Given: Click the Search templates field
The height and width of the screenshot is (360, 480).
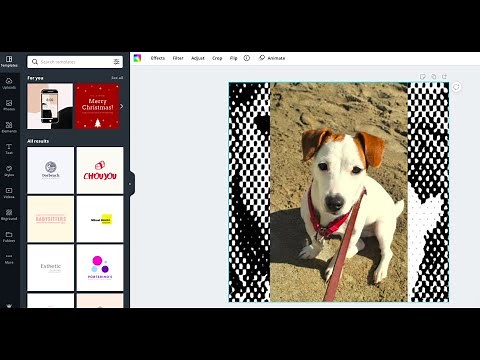Looking at the screenshot, I should [x=75, y=62].
